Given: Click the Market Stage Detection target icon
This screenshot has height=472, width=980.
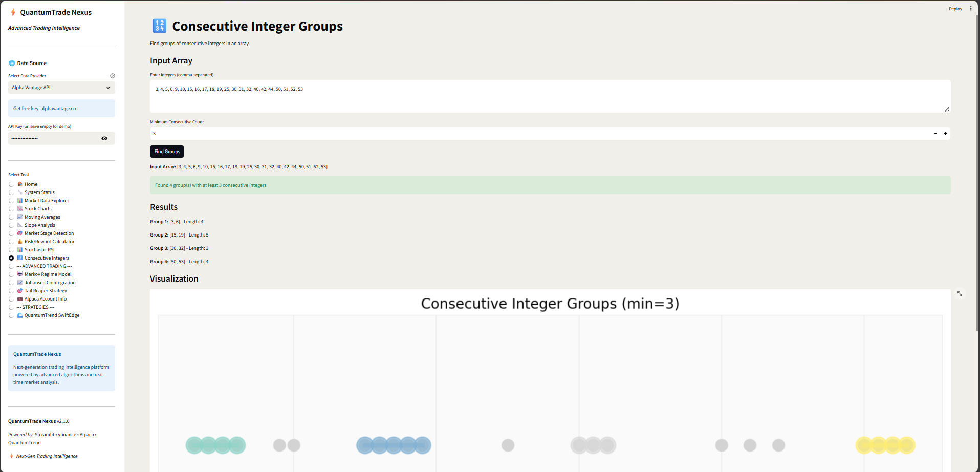Looking at the screenshot, I should (20, 233).
